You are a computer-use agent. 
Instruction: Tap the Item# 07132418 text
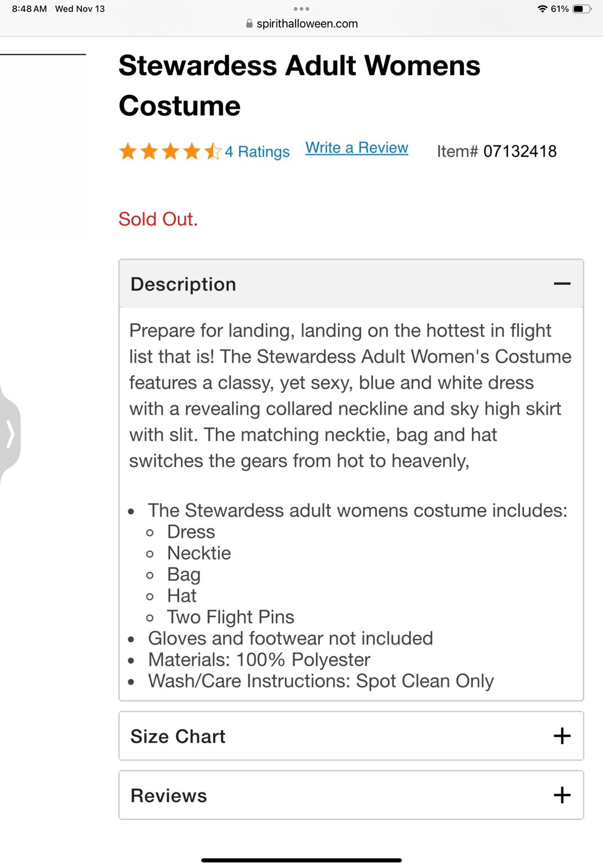tap(497, 151)
